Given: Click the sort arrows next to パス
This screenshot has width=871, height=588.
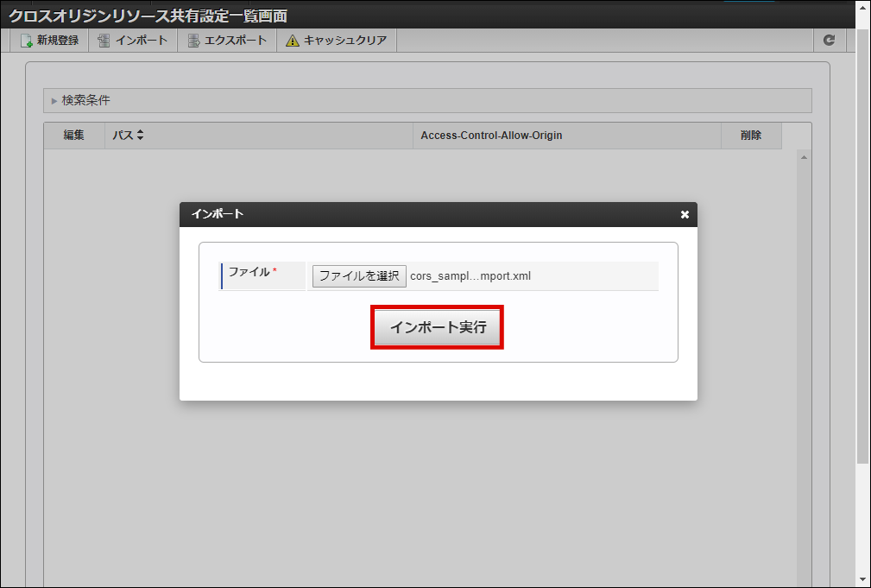Looking at the screenshot, I should click(x=139, y=135).
